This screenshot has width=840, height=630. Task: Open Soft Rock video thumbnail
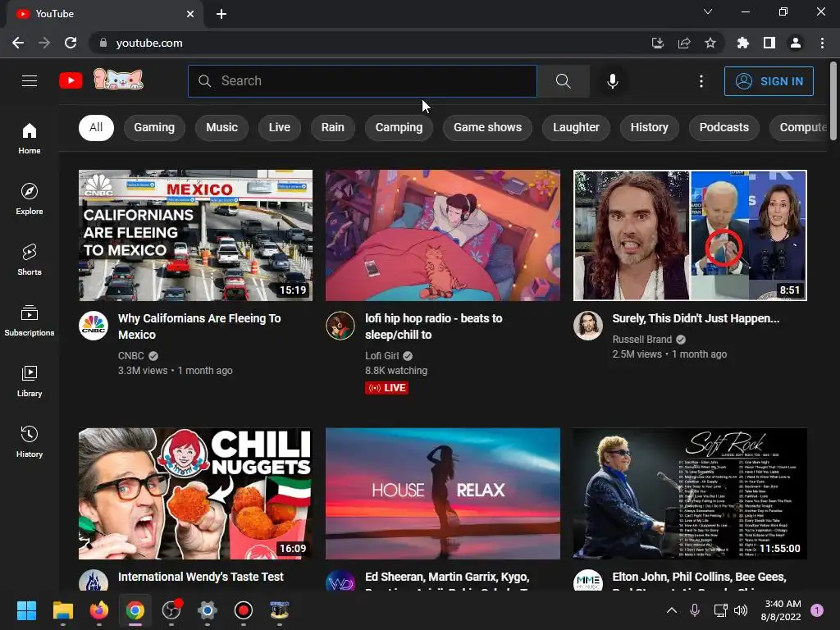click(x=690, y=493)
